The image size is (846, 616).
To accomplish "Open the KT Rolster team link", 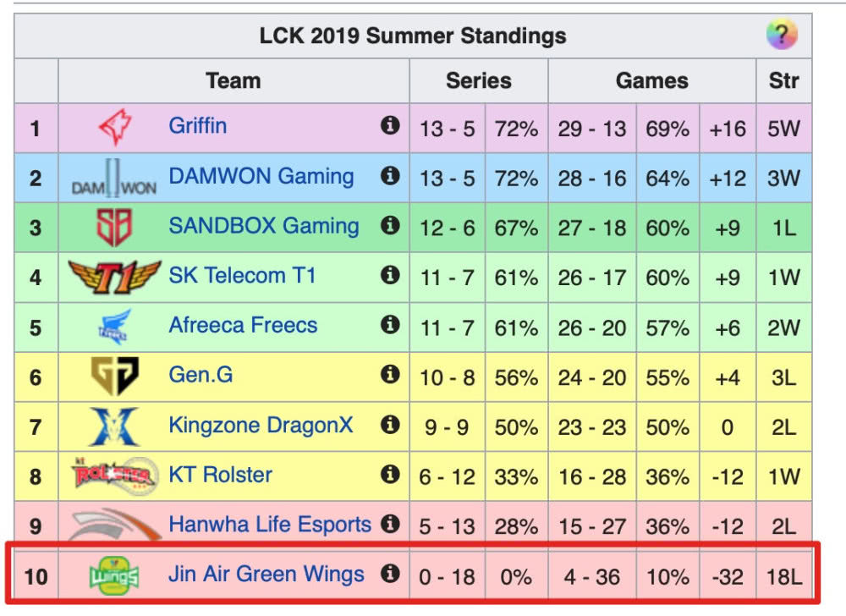I will coord(220,475).
